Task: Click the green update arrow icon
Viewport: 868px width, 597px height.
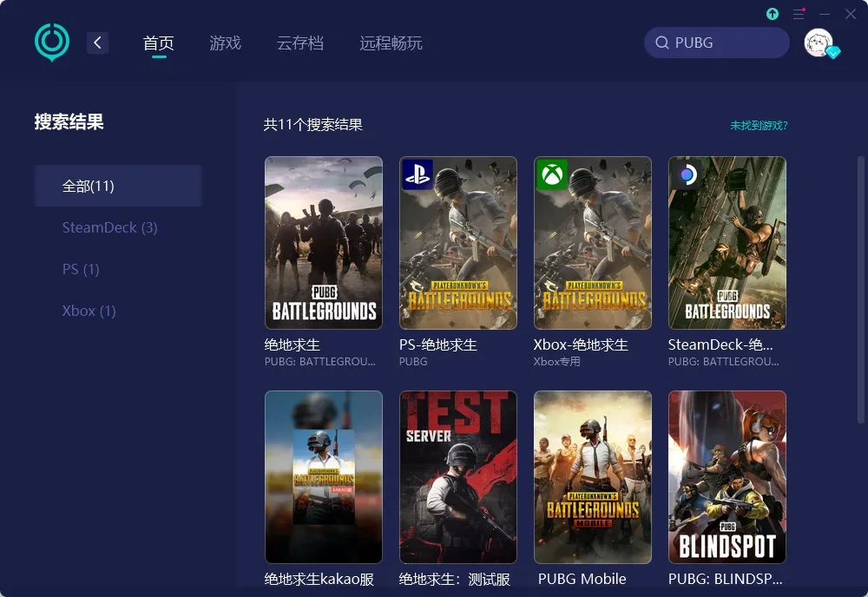Action: (773, 14)
